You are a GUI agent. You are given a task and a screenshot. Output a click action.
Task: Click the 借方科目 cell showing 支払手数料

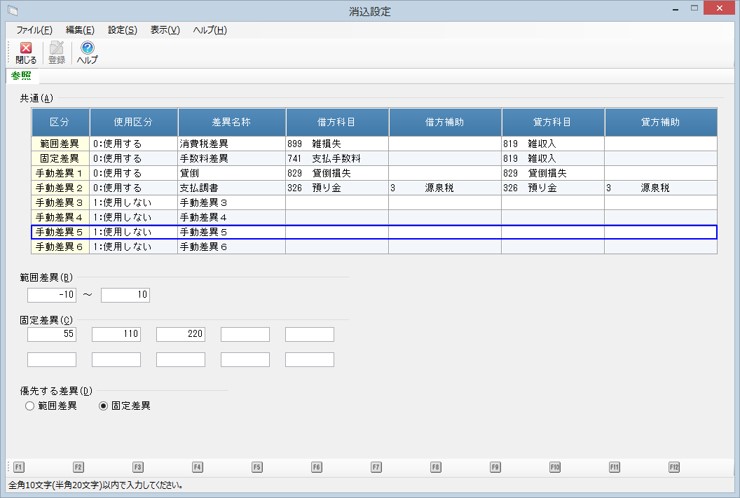[336, 159]
